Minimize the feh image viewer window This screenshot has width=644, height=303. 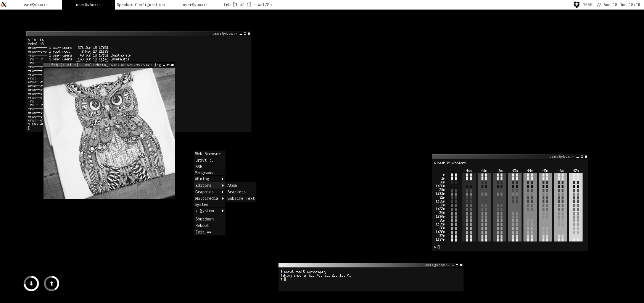[x=164, y=65]
